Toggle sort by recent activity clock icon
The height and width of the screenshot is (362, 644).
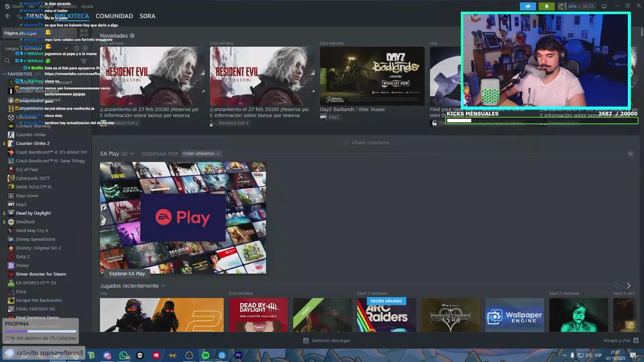pyautogui.click(x=77, y=48)
